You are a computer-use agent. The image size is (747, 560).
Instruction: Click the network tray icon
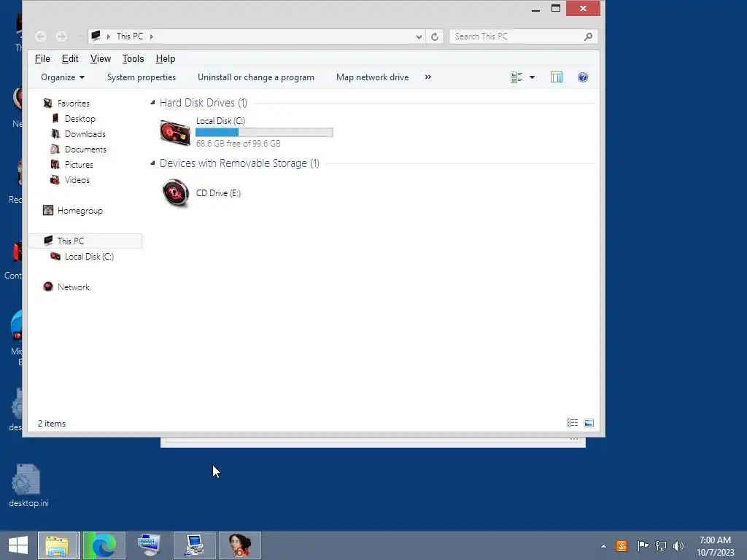click(661, 545)
